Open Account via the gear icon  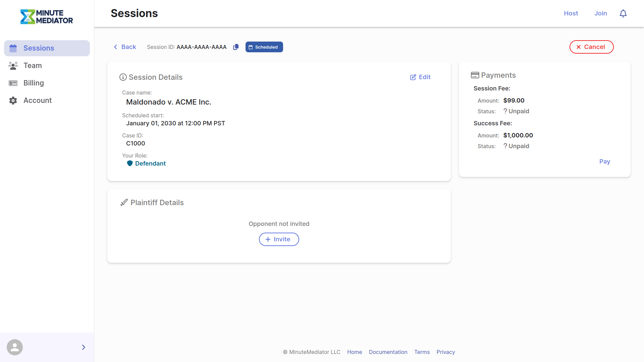coord(13,100)
